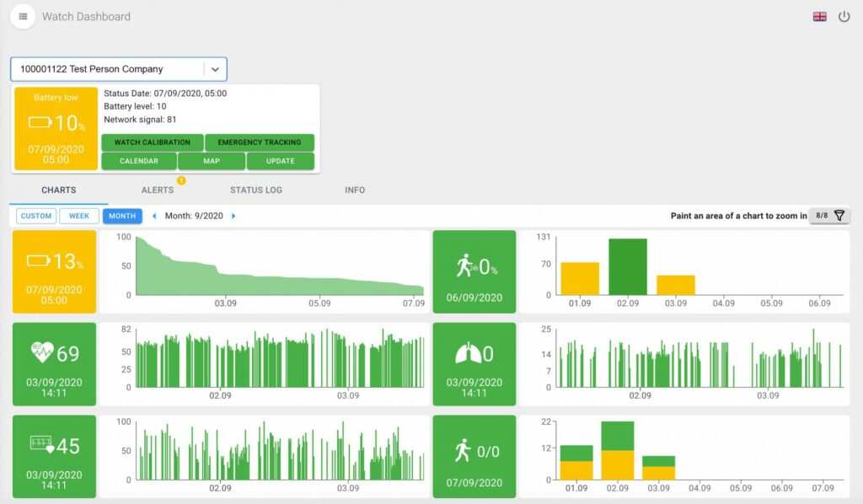Open the Status Log tab
This screenshot has width=863, height=504.
[256, 190]
